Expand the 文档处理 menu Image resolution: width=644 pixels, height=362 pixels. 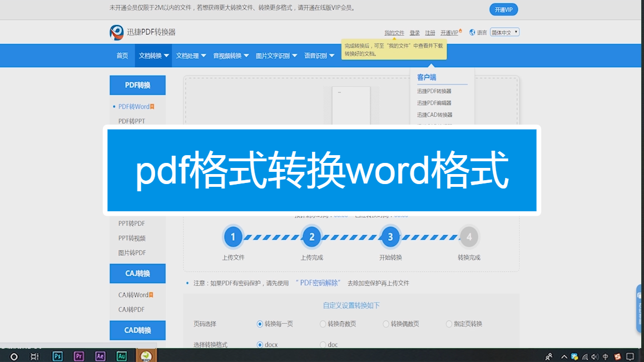191,56
